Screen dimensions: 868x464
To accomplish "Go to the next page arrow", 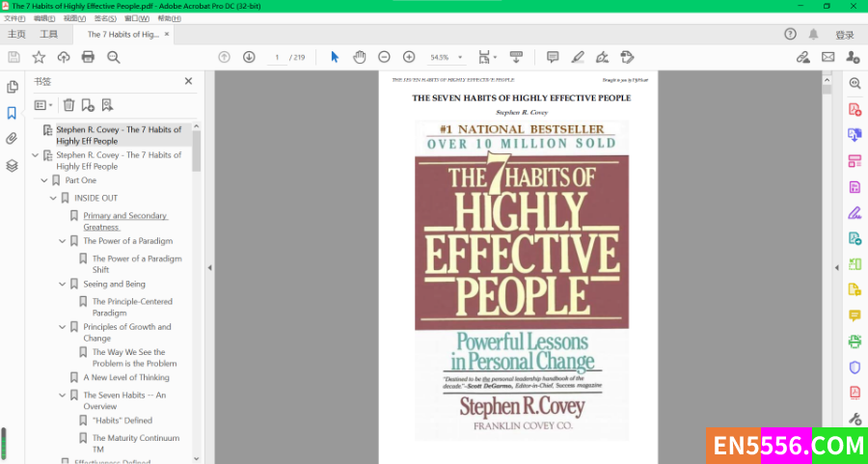I will pyautogui.click(x=249, y=57).
